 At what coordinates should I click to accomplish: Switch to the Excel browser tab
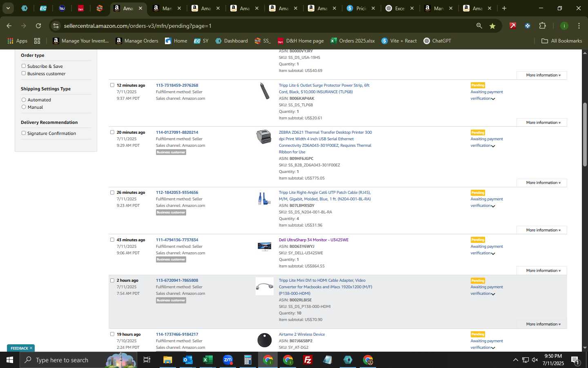[400, 8]
